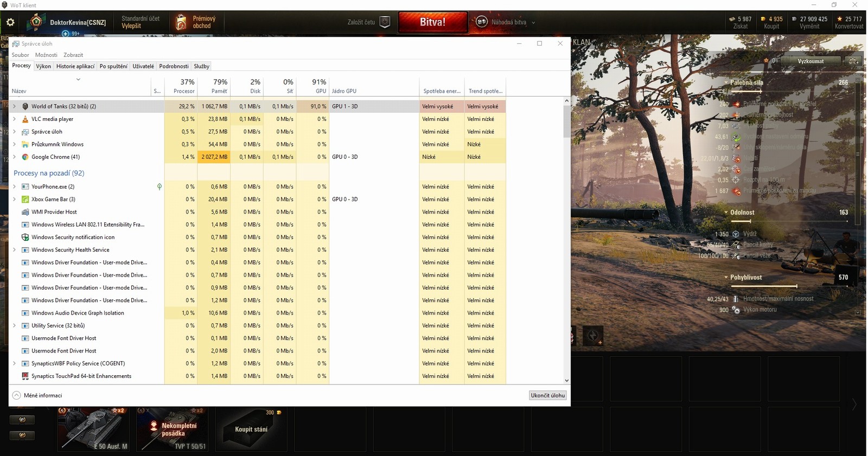The height and width of the screenshot is (456, 868).
Task: Click the Ukončit úlohu button
Action: coord(547,395)
